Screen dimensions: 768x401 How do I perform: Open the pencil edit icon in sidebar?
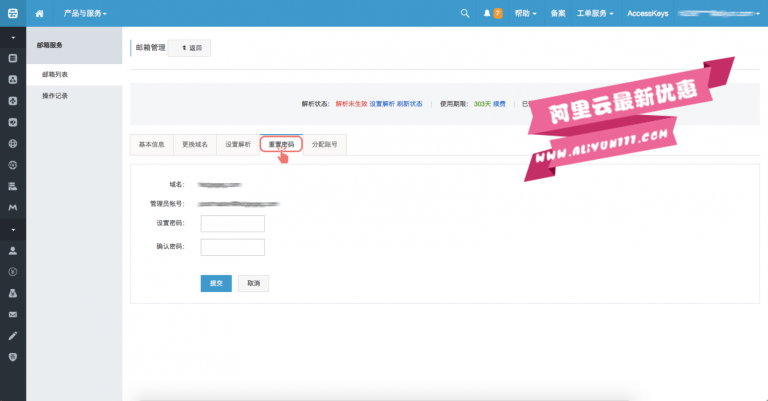(x=13, y=336)
